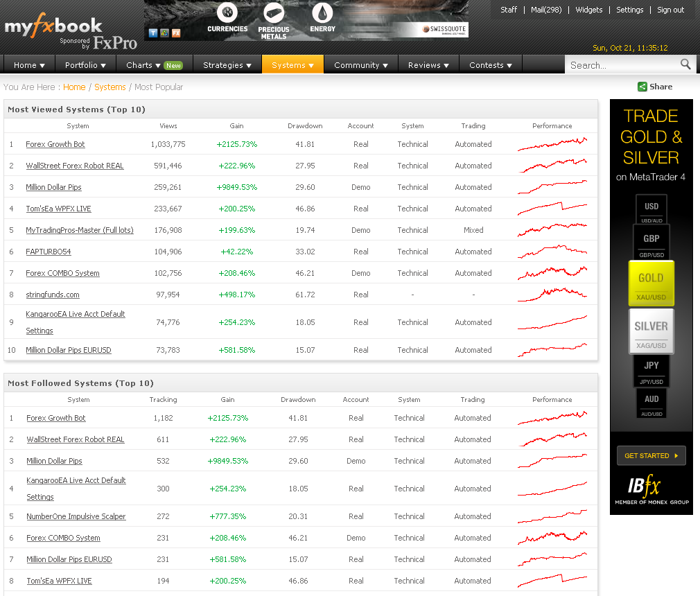700x596 pixels.
Task: Go to Systems in the breadcrumb
Action: pos(110,87)
